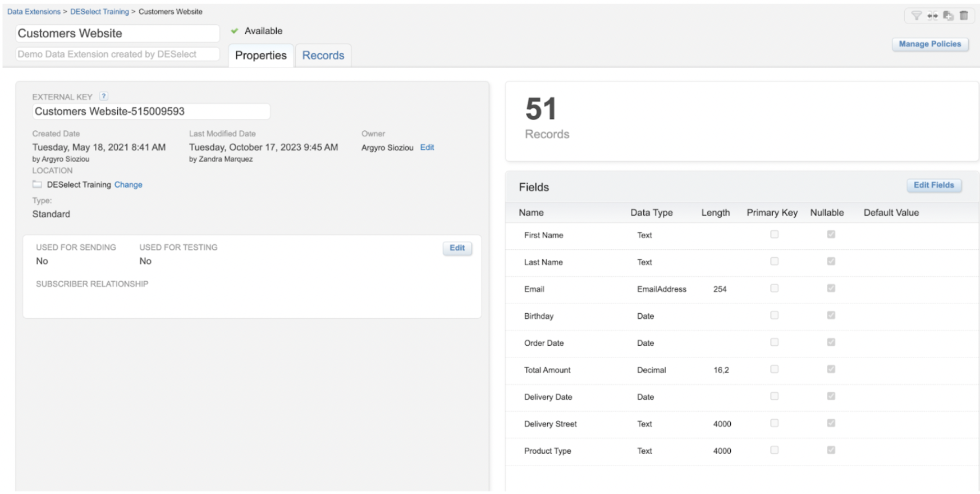Image resolution: width=980 pixels, height=494 pixels.
Task: Delete data extension with trash icon
Action: (964, 16)
